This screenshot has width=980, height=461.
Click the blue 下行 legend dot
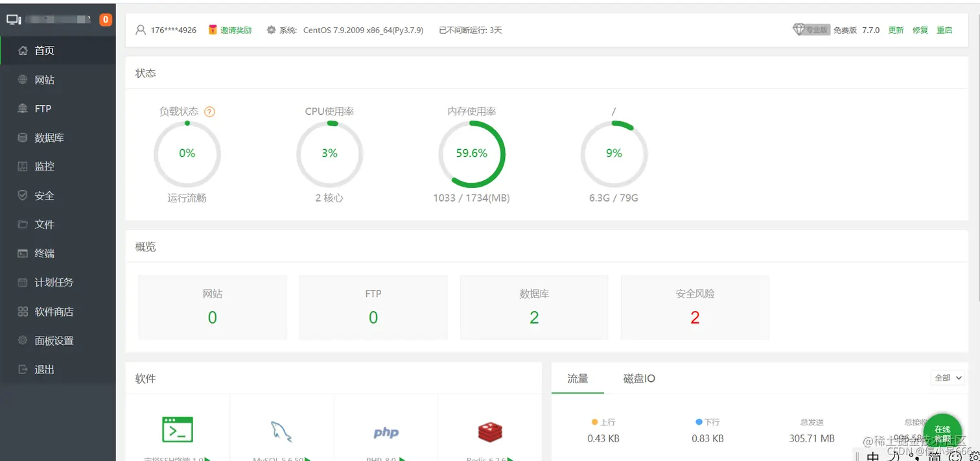coord(699,422)
